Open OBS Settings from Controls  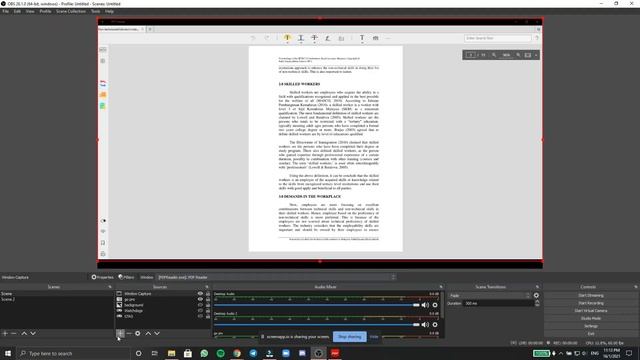tap(591, 326)
